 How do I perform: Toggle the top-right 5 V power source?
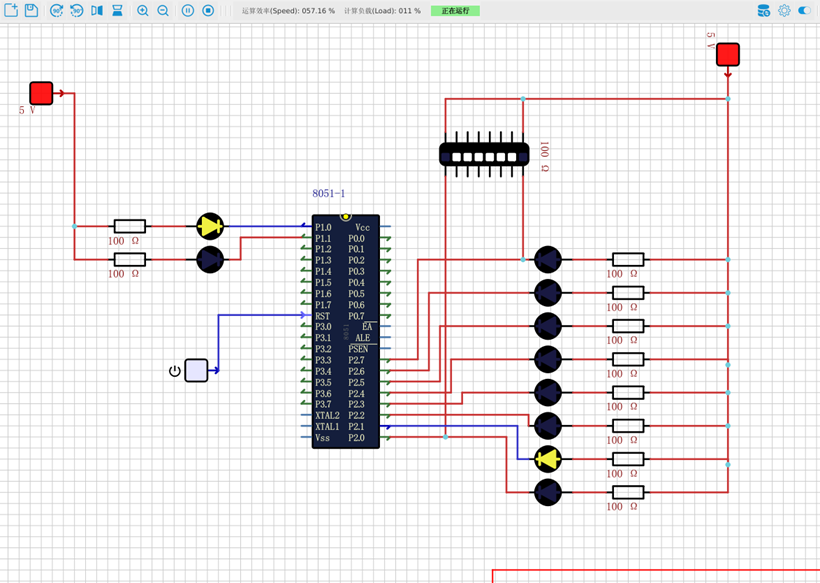[728, 54]
